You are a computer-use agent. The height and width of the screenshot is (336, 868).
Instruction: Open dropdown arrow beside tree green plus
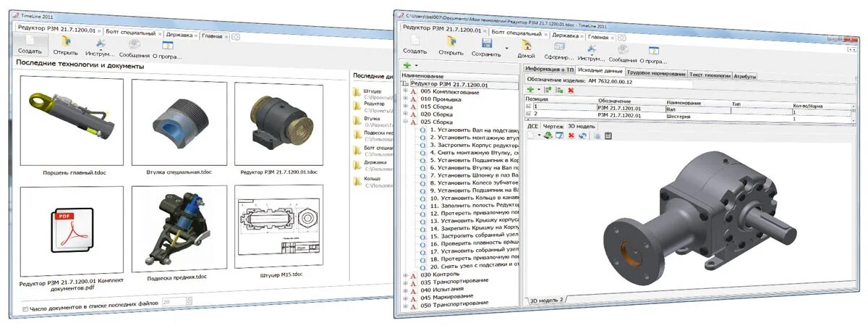(416, 66)
